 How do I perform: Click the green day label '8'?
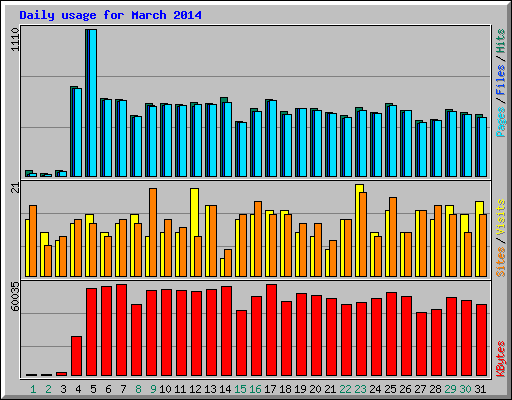pyautogui.click(x=138, y=389)
